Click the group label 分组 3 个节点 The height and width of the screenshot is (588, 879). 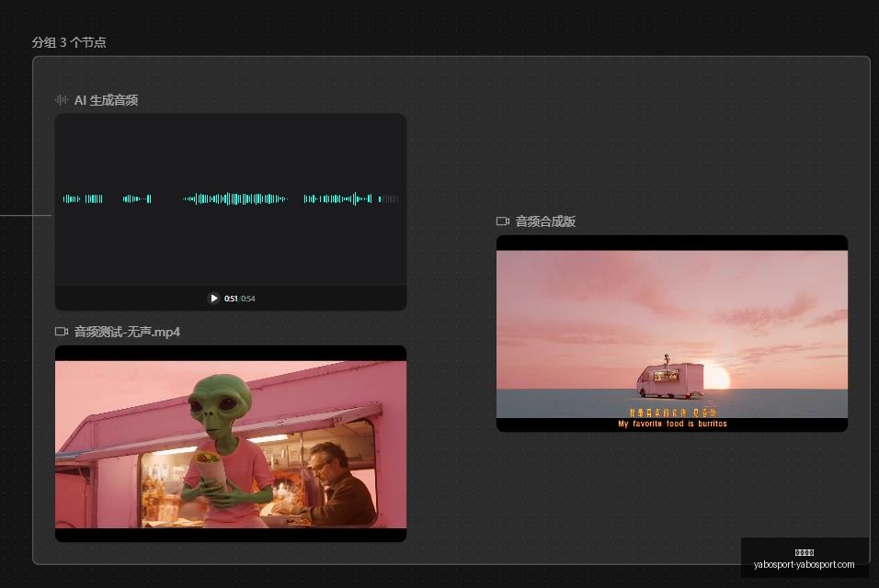pos(69,42)
